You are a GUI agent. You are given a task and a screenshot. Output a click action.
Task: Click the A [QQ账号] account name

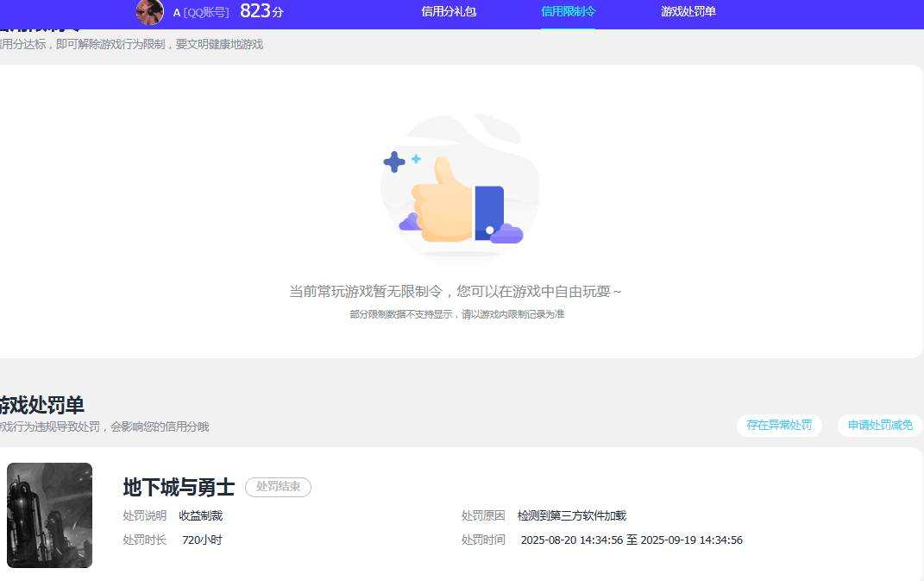(x=201, y=12)
